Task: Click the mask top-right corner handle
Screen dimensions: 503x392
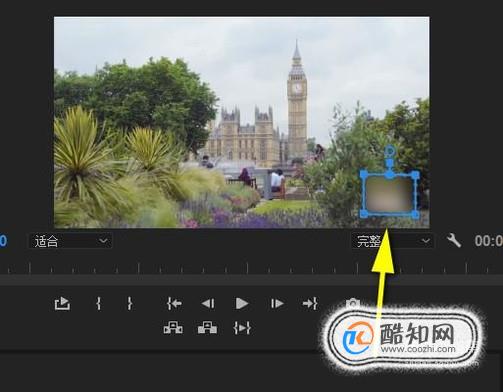Action: (415, 175)
